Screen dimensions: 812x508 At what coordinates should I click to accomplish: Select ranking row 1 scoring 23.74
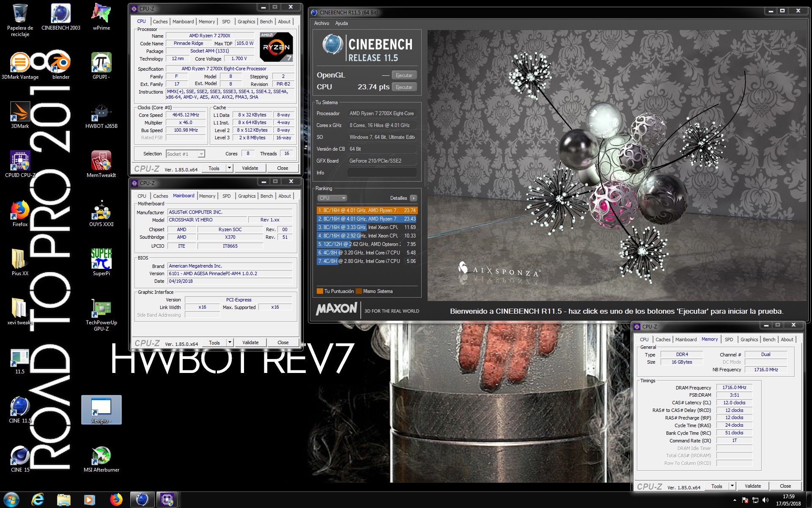[367, 210]
